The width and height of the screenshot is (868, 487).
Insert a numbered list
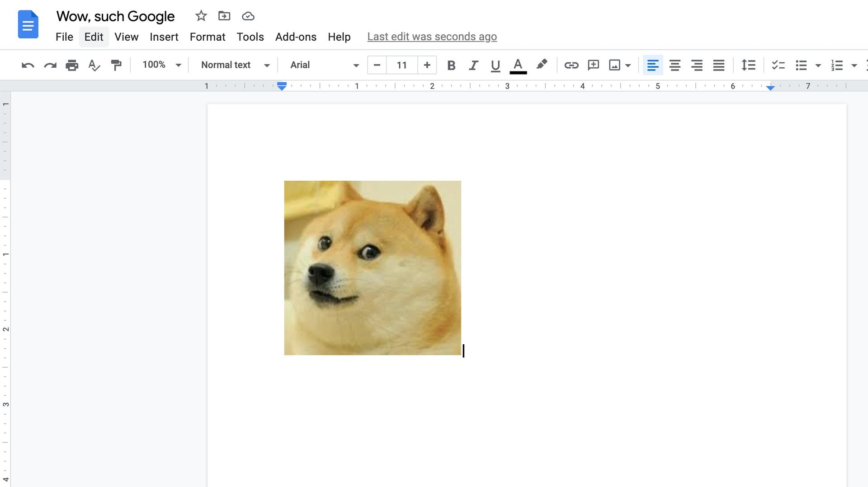[x=837, y=65]
